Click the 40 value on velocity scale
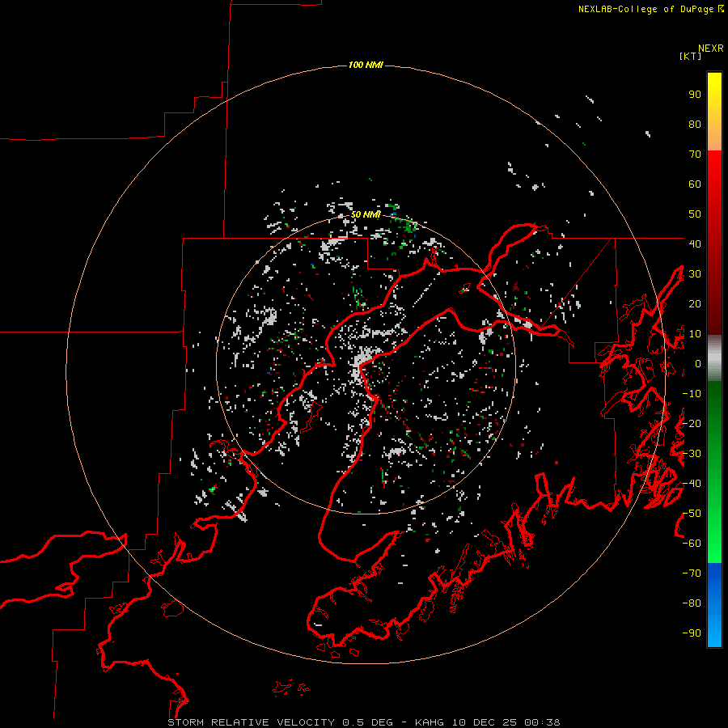The width and height of the screenshot is (728, 728). (695, 243)
